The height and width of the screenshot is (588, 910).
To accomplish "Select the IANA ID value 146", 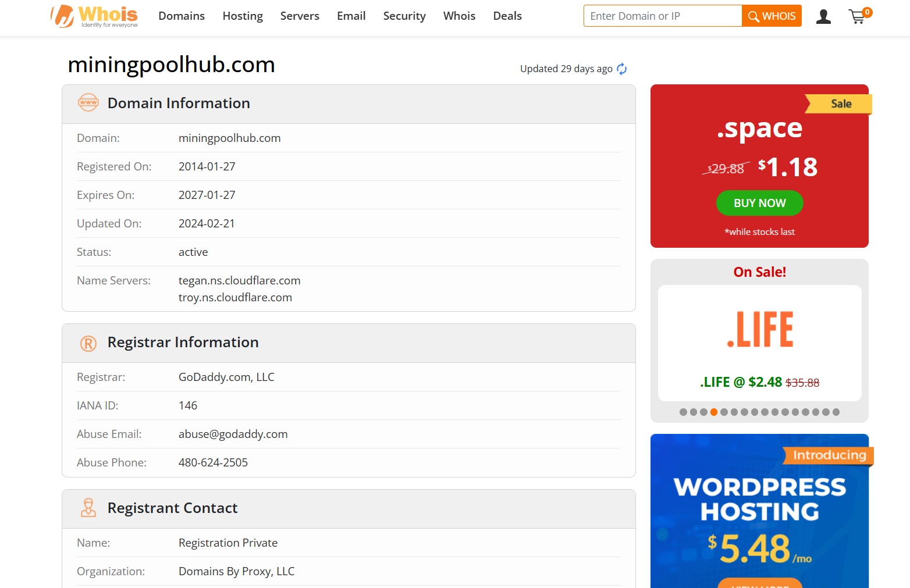I will (188, 405).
